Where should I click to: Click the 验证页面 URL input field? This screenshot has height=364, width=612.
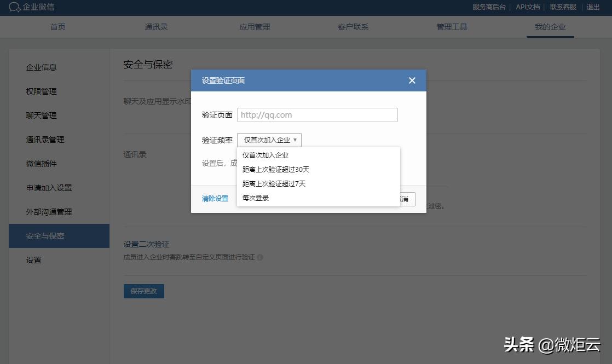(x=317, y=114)
